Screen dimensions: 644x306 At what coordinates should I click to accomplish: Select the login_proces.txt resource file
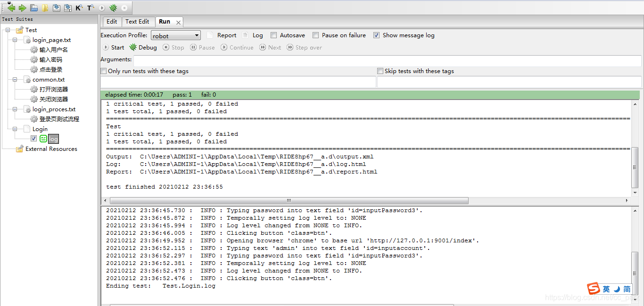pos(54,109)
